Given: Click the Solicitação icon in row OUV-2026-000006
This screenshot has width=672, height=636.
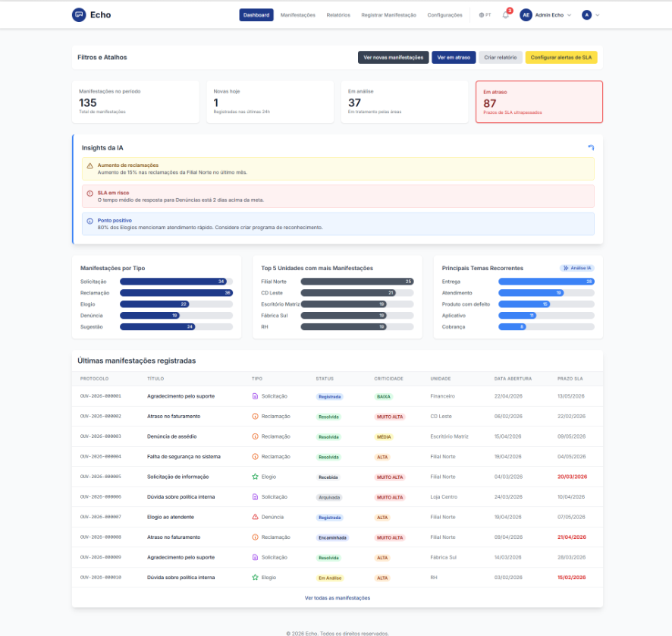Looking at the screenshot, I should pyautogui.click(x=255, y=497).
